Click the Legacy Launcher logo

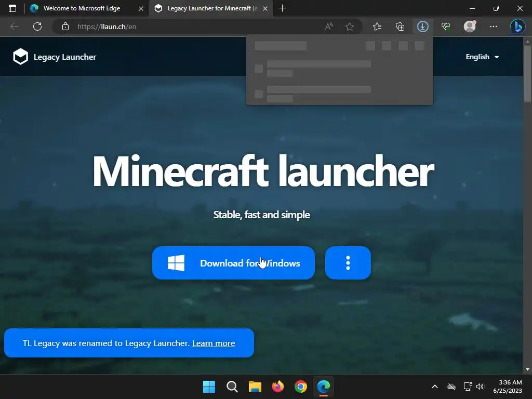pos(55,57)
